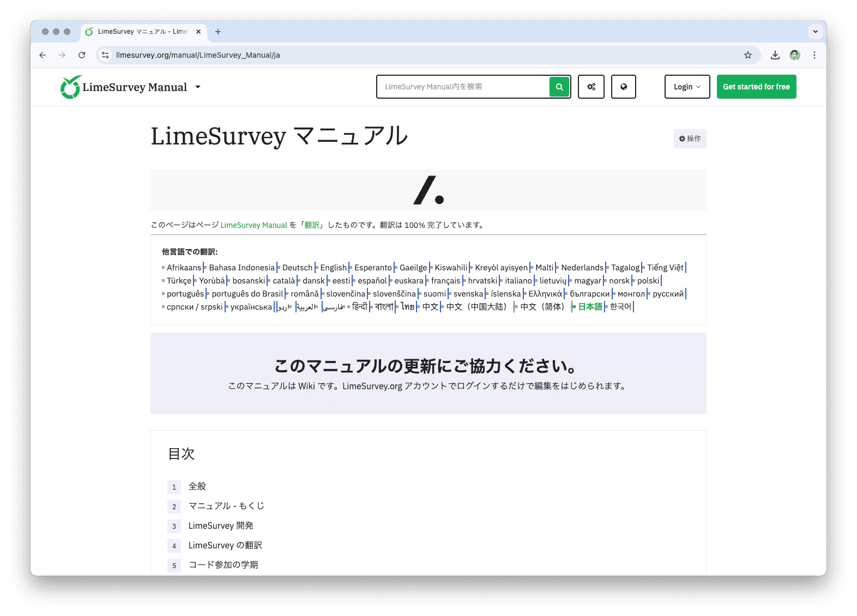
Task: Switch to русский translation
Action: click(x=668, y=294)
